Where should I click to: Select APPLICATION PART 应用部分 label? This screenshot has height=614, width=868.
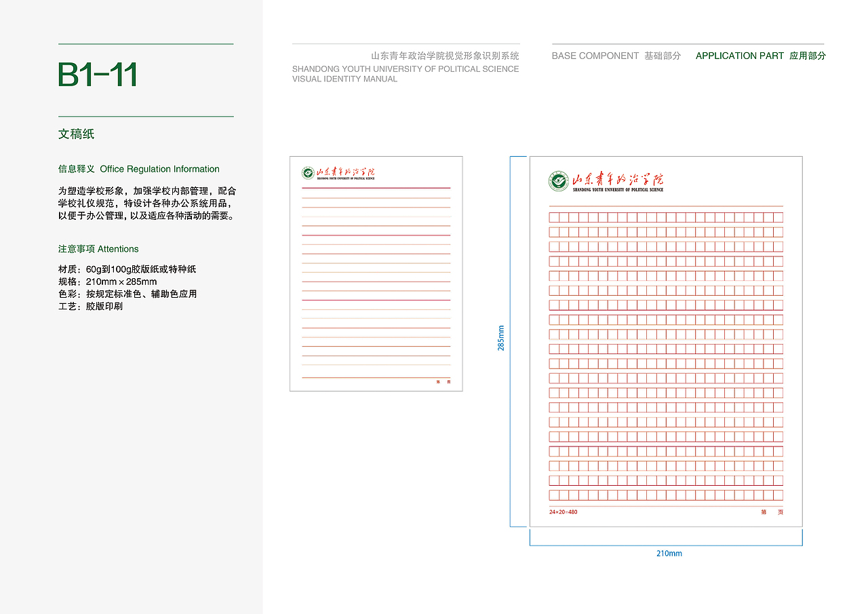tap(761, 56)
